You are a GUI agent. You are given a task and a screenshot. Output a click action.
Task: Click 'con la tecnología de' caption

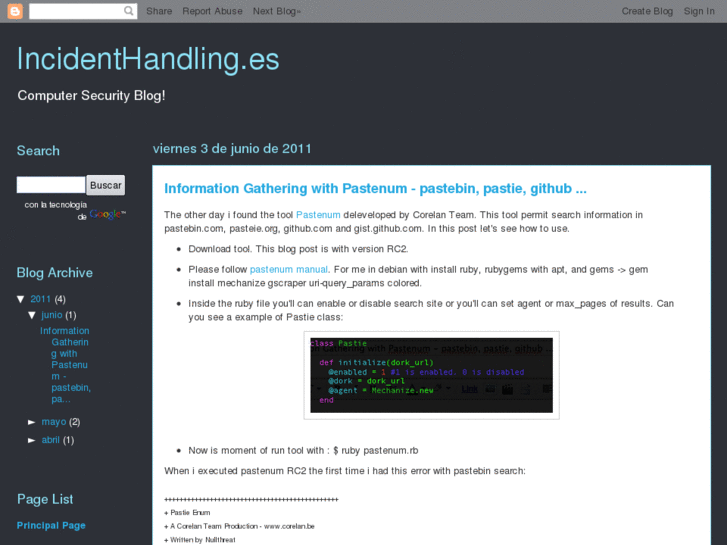click(x=56, y=211)
